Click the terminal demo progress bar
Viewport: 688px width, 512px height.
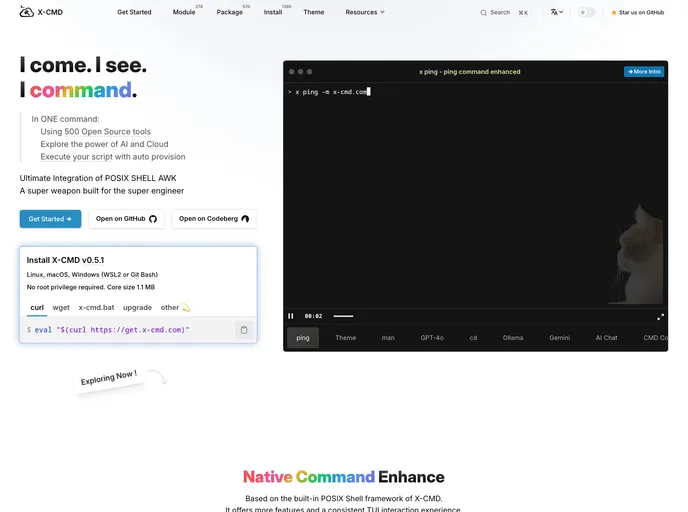coord(343,316)
